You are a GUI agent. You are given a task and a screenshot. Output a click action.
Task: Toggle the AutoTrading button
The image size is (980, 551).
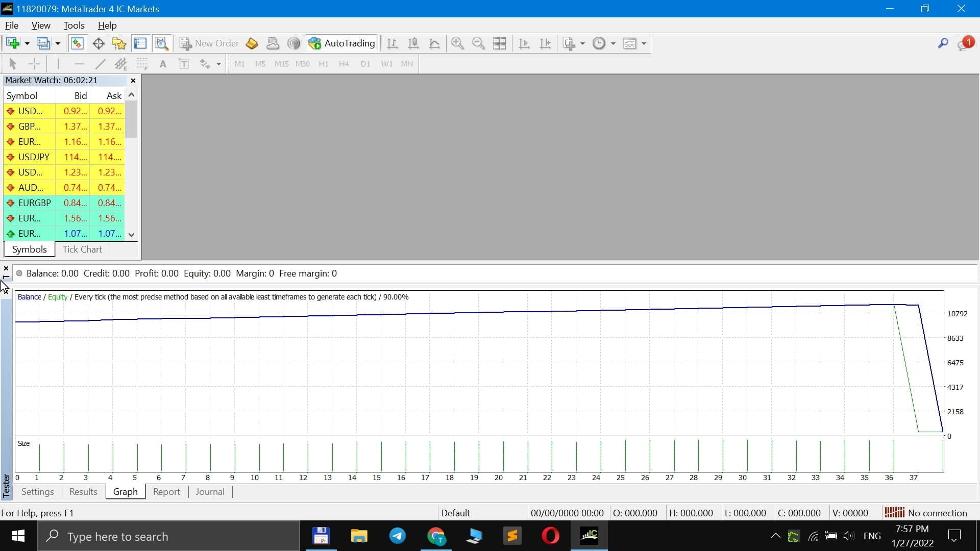click(x=342, y=43)
